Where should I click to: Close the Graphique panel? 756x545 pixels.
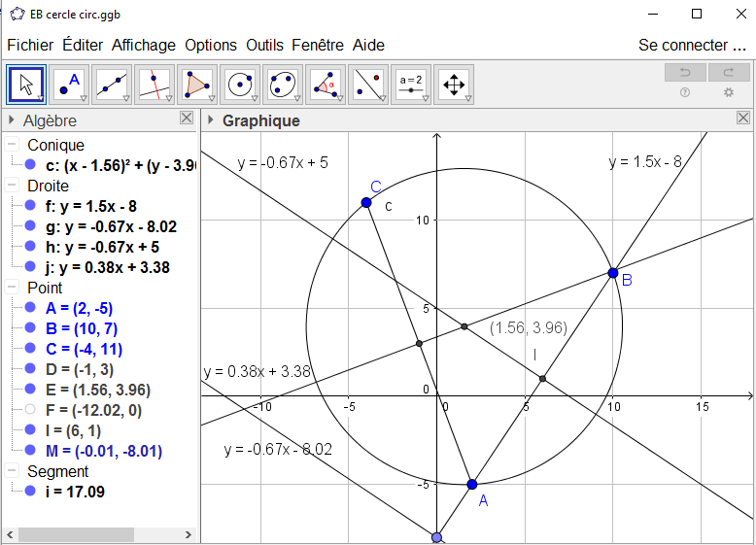click(x=743, y=119)
